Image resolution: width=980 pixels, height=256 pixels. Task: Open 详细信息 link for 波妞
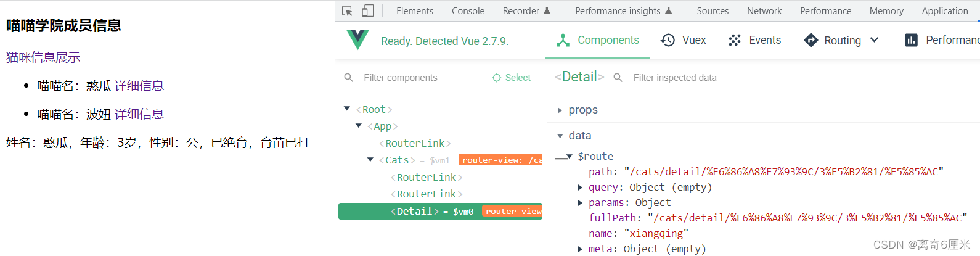click(139, 114)
